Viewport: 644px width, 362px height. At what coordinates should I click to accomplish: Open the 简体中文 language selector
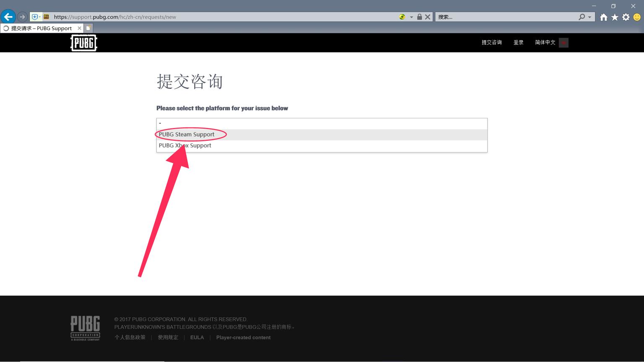tap(545, 42)
